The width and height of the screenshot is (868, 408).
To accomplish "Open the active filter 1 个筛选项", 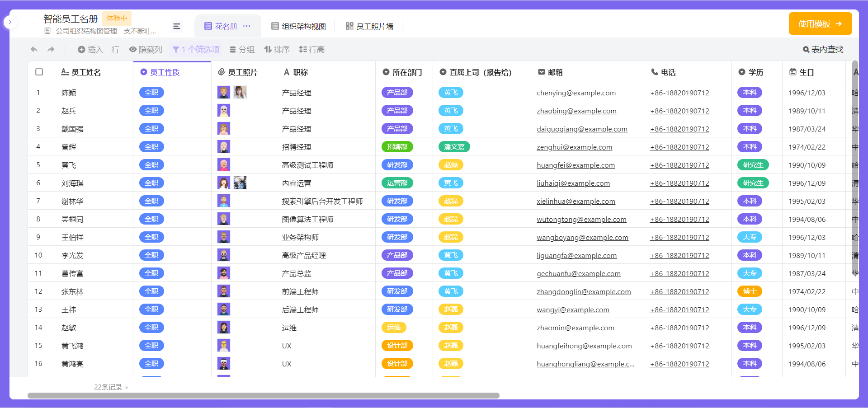I will click(x=196, y=49).
